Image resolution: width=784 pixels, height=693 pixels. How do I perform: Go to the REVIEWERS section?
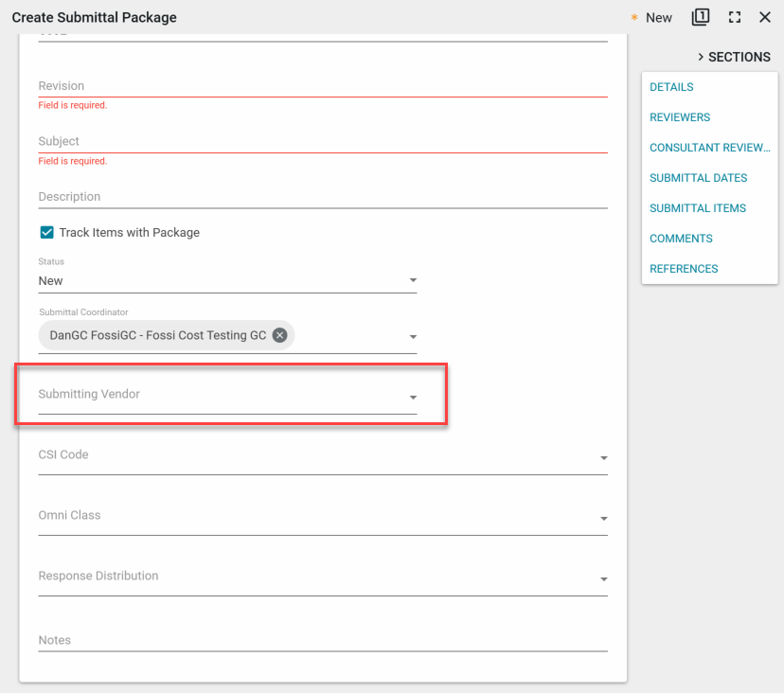point(680,117)
